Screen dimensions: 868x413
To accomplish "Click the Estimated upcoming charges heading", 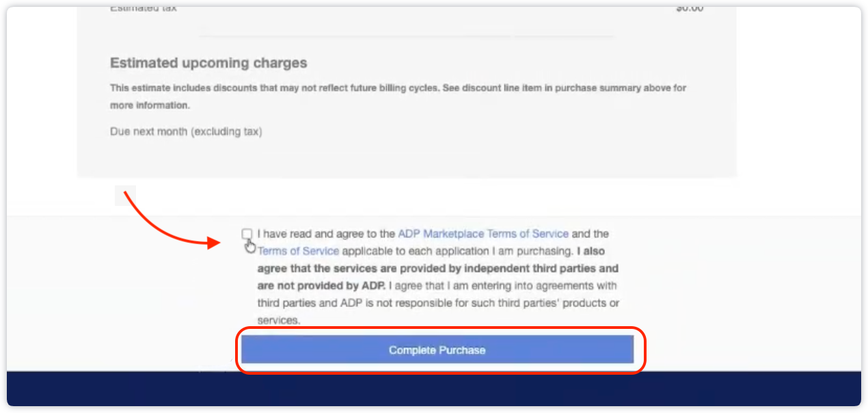I will point(208,63).
